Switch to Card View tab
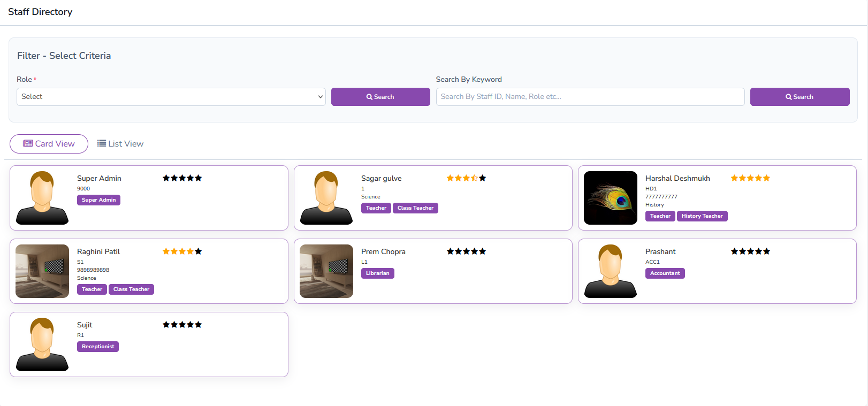Image resolution: width=868 pixels, height=406 pixels. pos(49,144)
